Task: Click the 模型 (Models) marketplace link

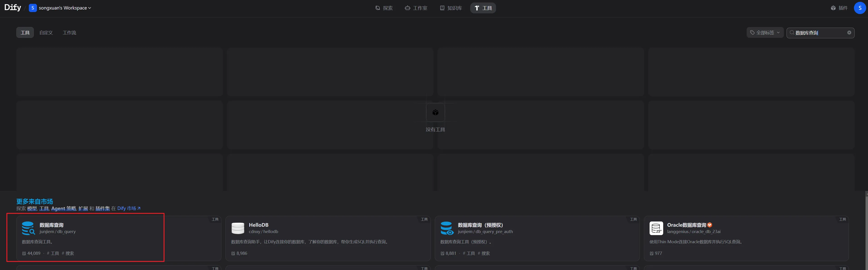Action: point(32,208)
